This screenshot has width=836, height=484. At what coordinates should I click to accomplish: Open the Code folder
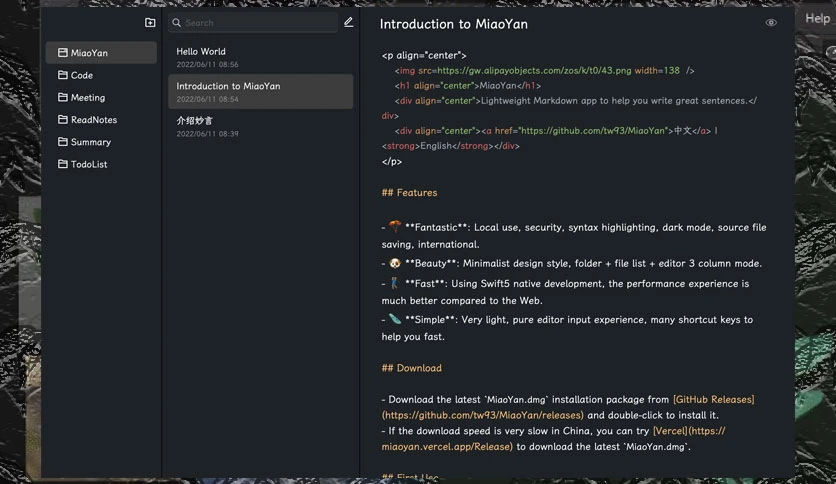coord(101,75)
